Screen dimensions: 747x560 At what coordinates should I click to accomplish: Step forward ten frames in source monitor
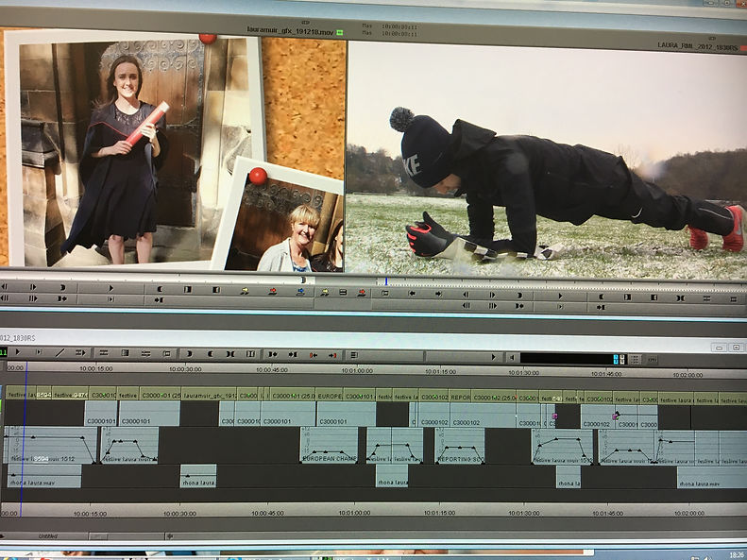tap(33, 298)
